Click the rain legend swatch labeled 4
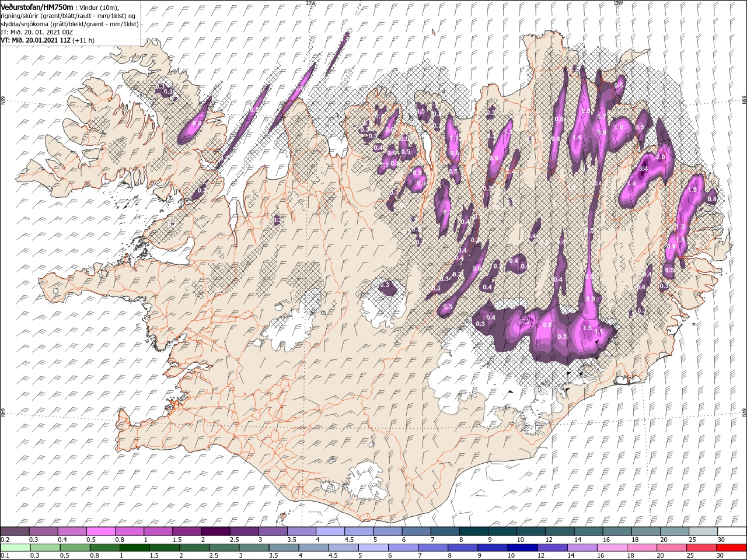747x560 pixels. pyautogui.click(x=313, y=548)
